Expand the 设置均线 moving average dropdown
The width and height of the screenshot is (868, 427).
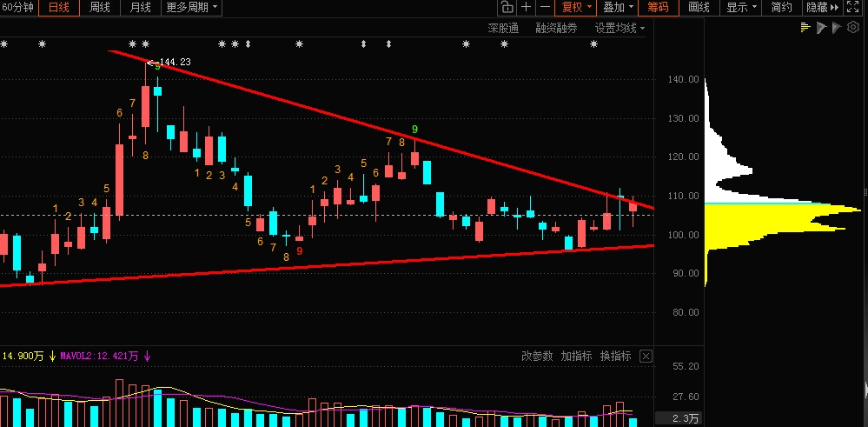[620, 28]
